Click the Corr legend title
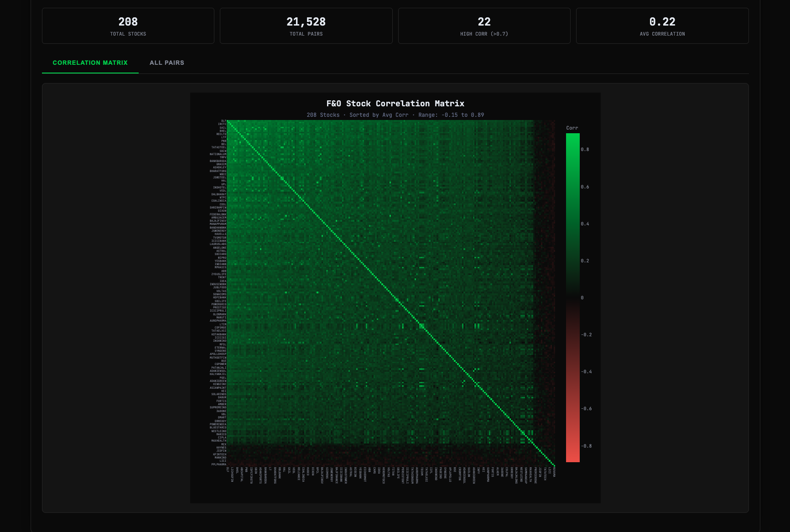Screen dimensions: 790x532 pyautogui.click(x=572, y=128)
